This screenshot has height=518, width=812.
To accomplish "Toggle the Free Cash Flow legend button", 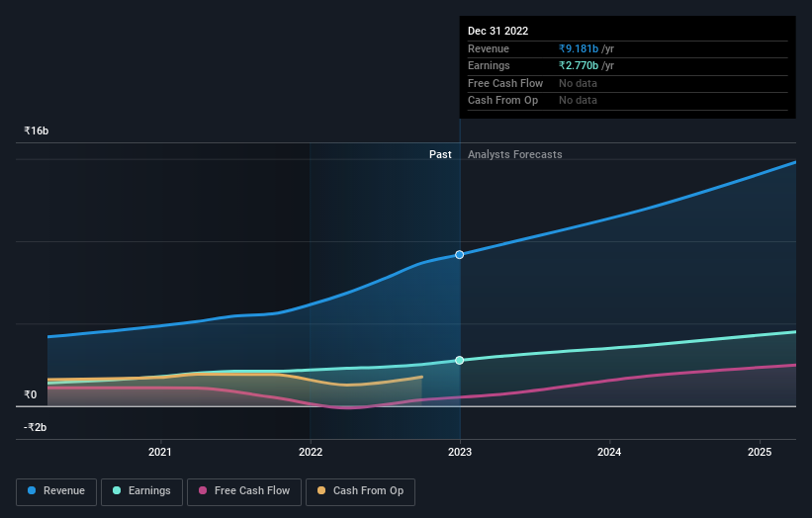I will 244,491.
